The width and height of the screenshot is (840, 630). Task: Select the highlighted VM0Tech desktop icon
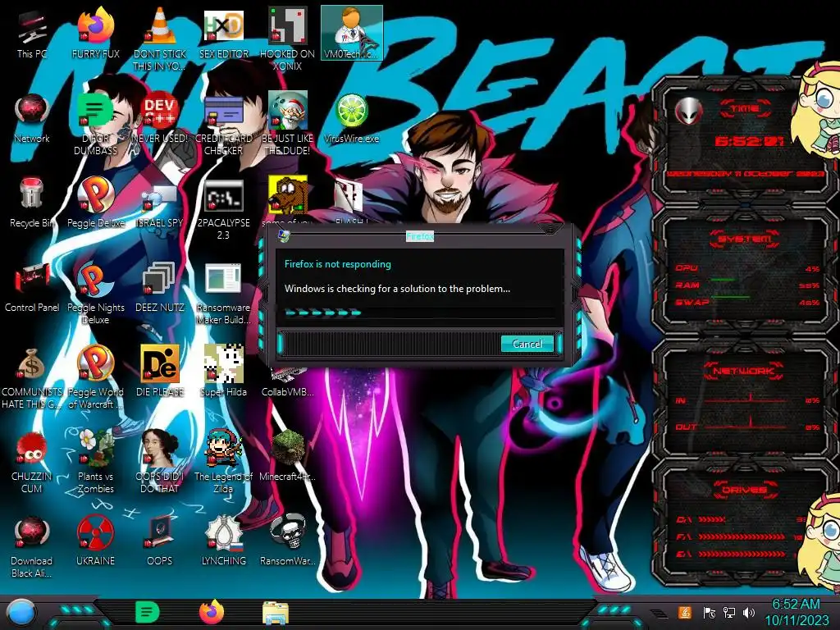pos(351,33)
